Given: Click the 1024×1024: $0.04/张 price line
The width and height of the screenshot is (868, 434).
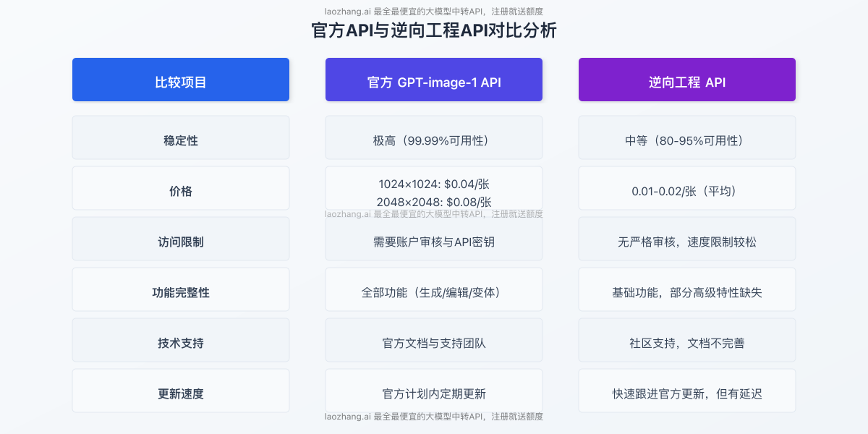Looking at the screenshot, I should [x=434, y=184].
